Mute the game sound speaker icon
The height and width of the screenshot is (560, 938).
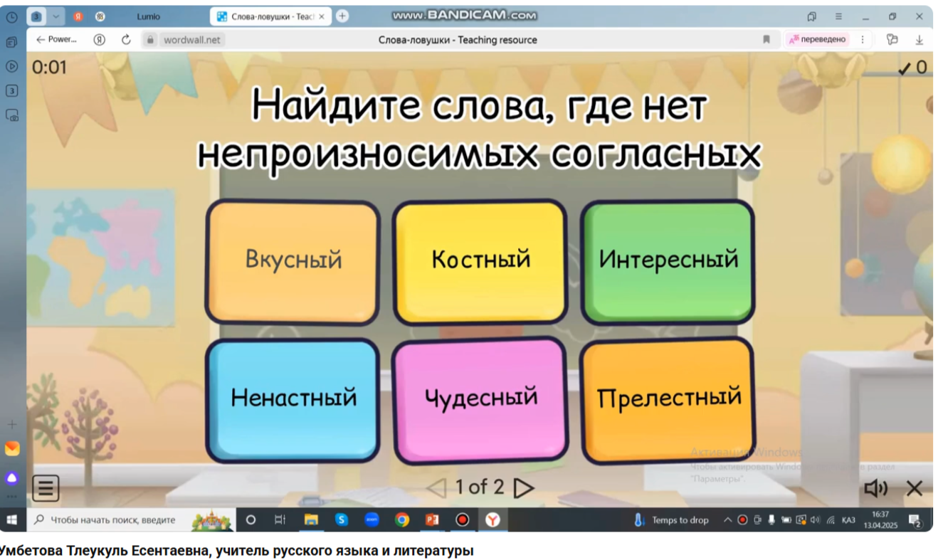click(x=875, y=488)
